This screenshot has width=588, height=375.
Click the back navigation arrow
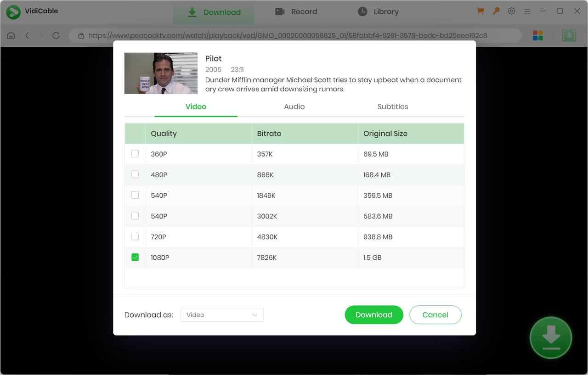pyautogui.click(x=27, y=35)
